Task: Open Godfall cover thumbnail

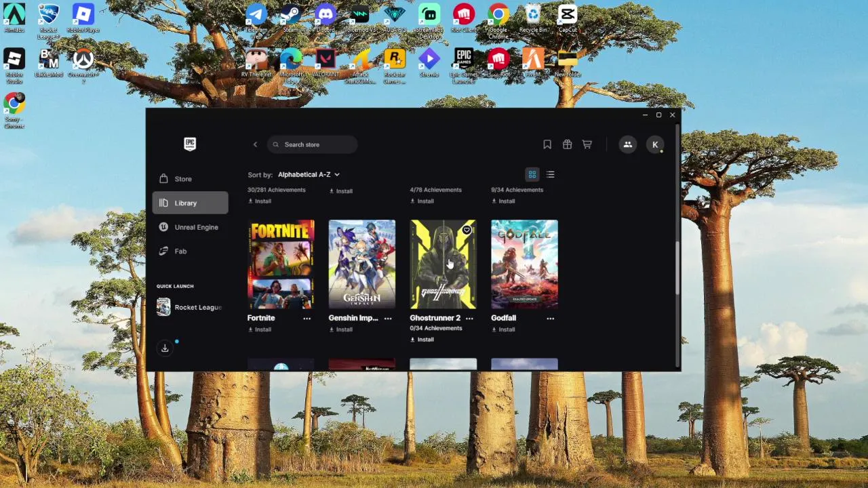Action: (x=524, y=264)
